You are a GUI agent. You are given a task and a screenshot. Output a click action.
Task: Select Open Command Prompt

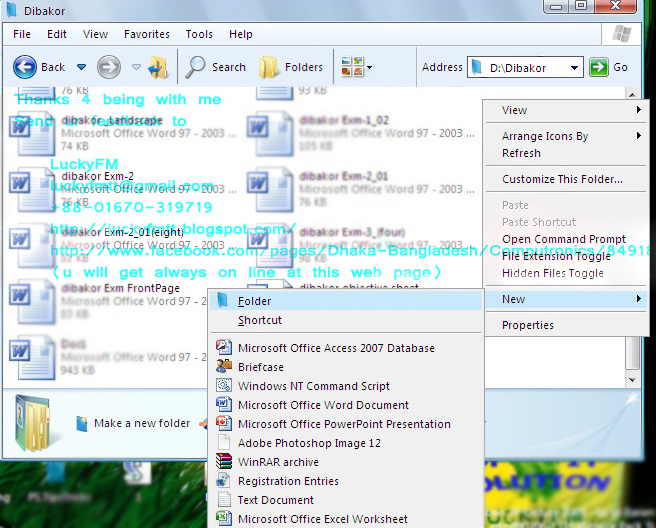coord(566,239)
